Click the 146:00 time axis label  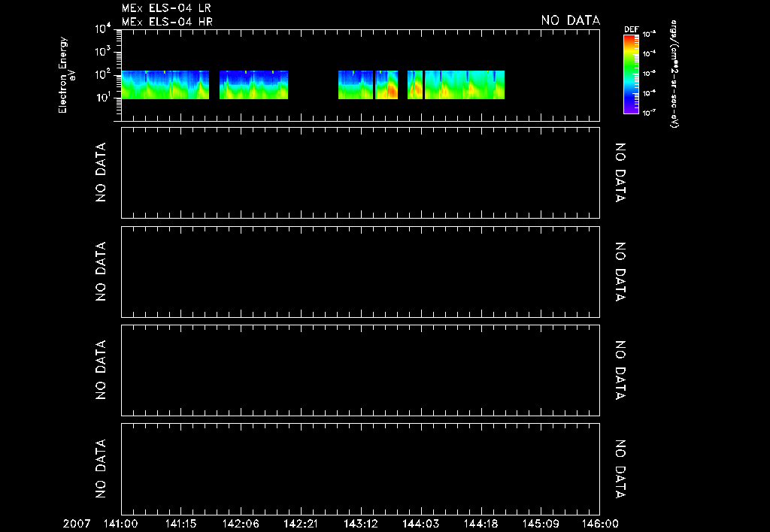coord(601,524)
